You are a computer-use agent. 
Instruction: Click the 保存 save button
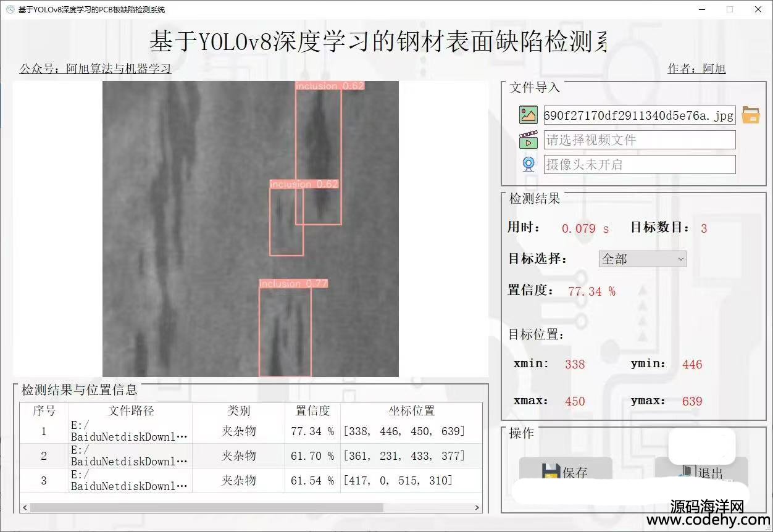pyautogui.click(x=566, y=472)
